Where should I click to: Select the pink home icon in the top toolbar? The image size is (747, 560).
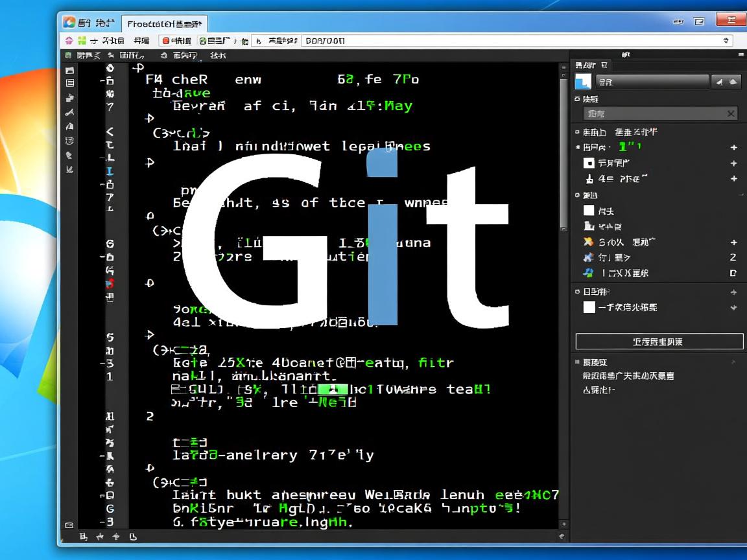[68, 40]
